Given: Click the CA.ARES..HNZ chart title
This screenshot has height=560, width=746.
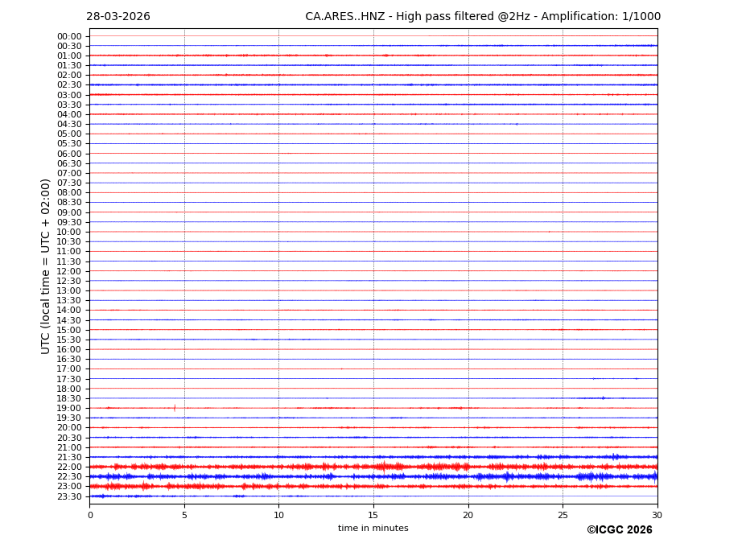Looking at the screenshot, I should tap(482, 17).
